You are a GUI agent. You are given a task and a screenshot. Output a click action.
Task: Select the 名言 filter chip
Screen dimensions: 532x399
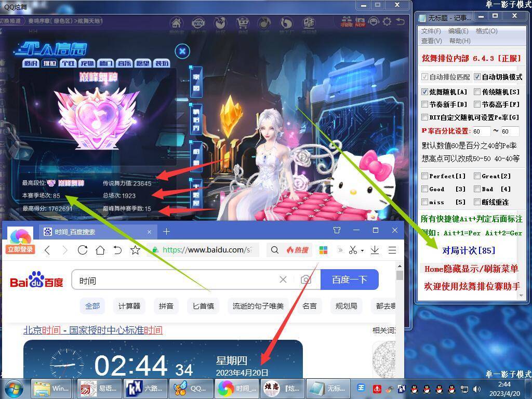click(310, 306)
